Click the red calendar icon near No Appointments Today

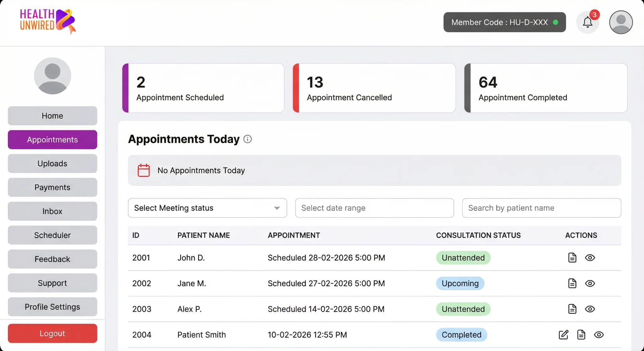[x=143, y=170]
